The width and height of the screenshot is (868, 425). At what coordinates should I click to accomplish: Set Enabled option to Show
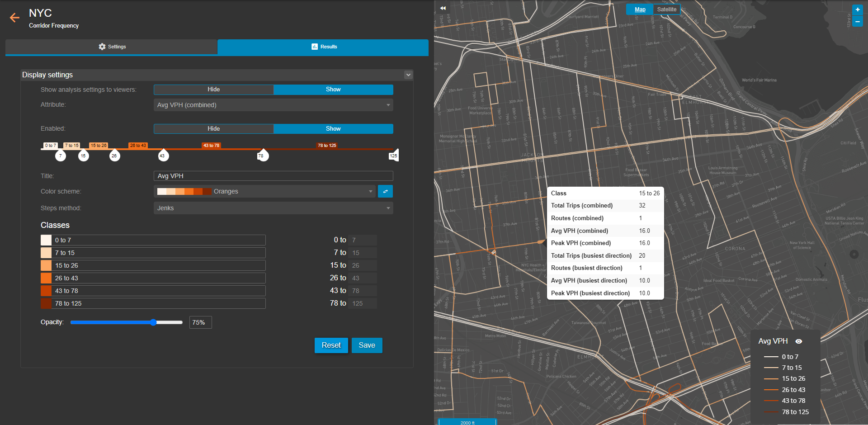click(x=333, y=129)
